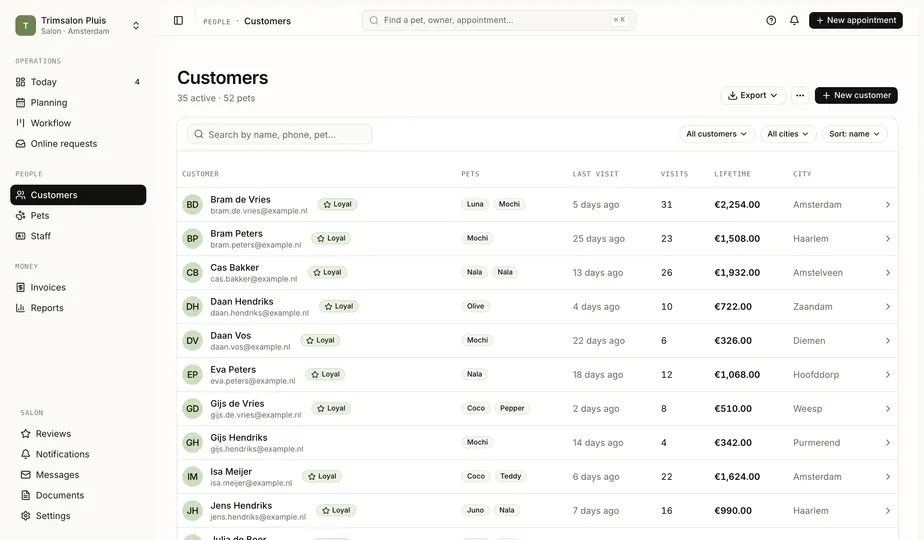
Task: Open the Sort: name dropdown
Action: coord(854,134)
